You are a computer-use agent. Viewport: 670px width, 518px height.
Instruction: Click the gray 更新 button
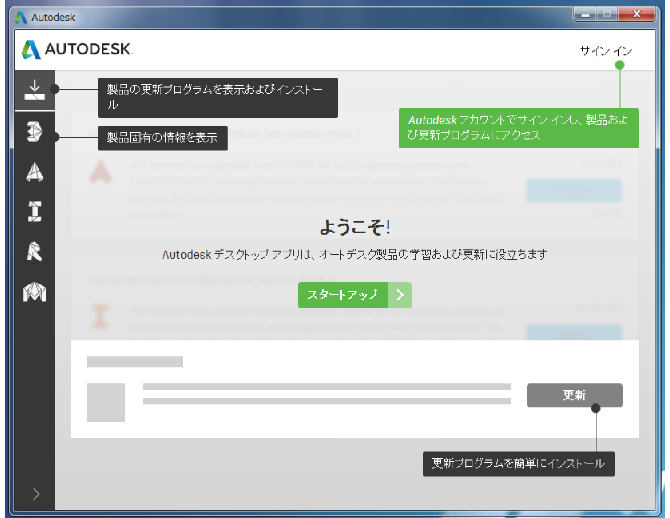[575, 395]
